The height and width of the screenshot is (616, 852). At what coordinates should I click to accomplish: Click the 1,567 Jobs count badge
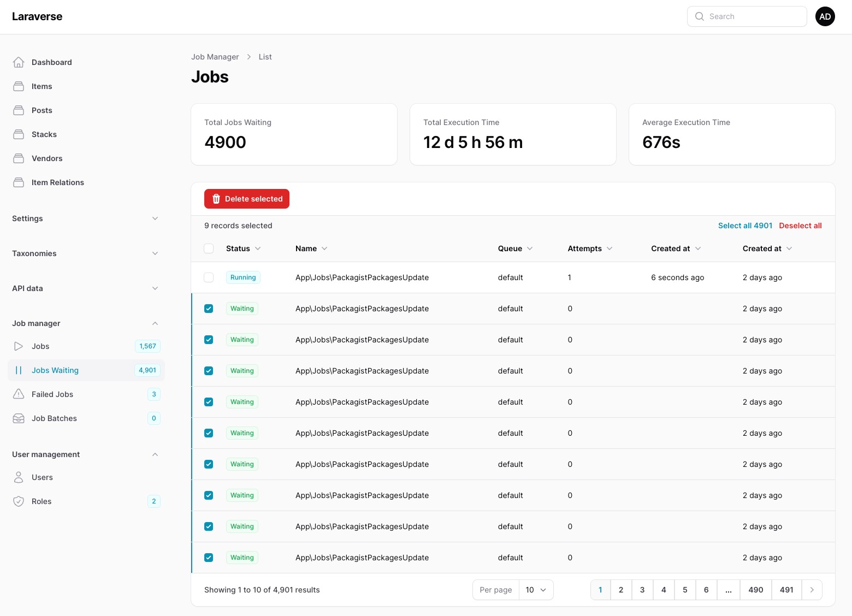pyautogui.click(x=147, y=346)
